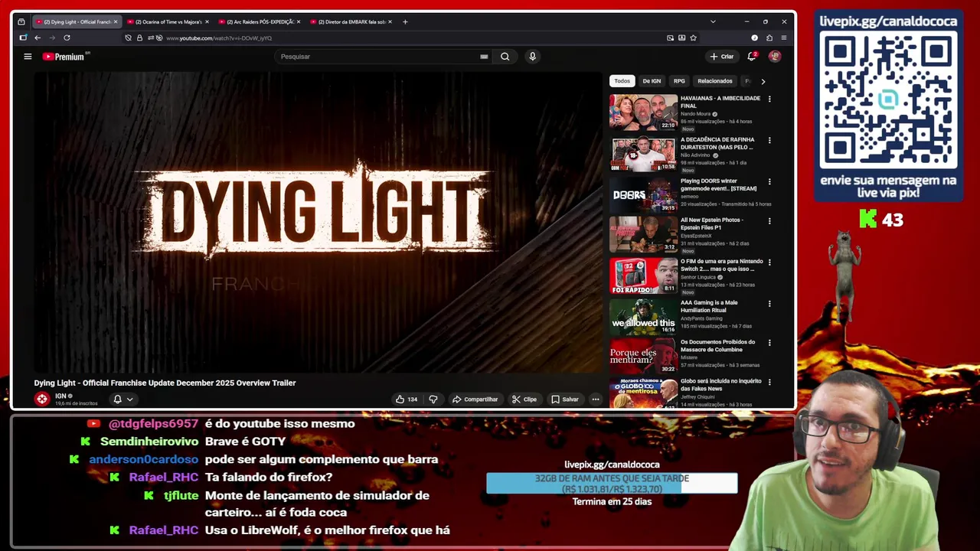Screen dimensions: 980x551
Task: Open the IGN channel avatar
Action: click(x=42, y=399)
